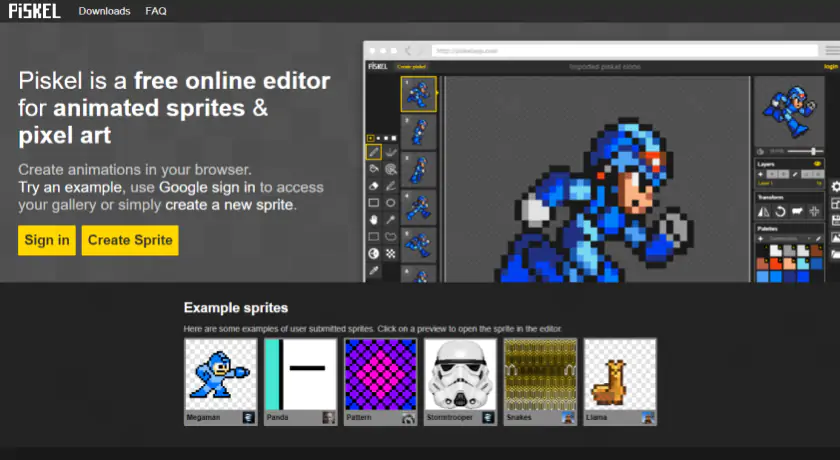Select the Rectangle shape tool
This screenshot has height=460, width=840.
(x=374, y=202)
